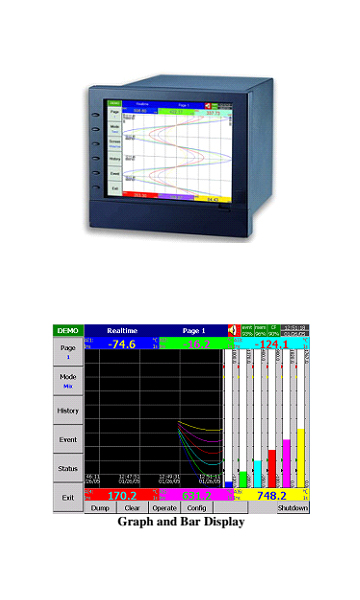Image resolution: width=360 pixels, height=600 pixels.
Task: Open the Event list
Action: 68,439
